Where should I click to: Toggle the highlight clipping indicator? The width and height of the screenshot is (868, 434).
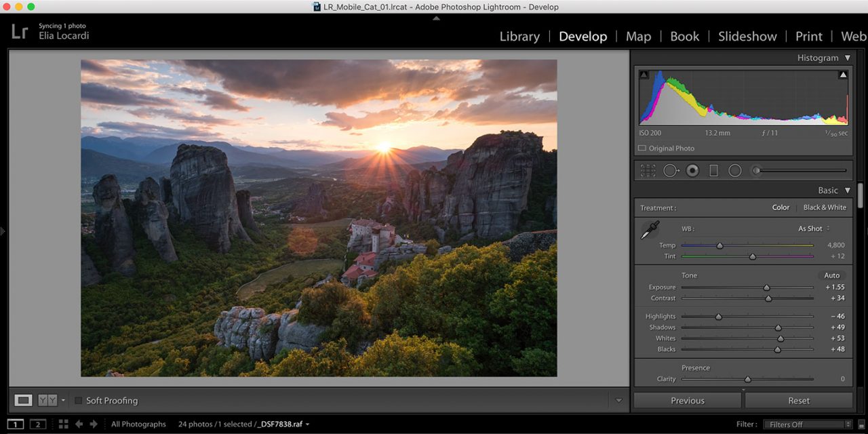pos(843,75)
